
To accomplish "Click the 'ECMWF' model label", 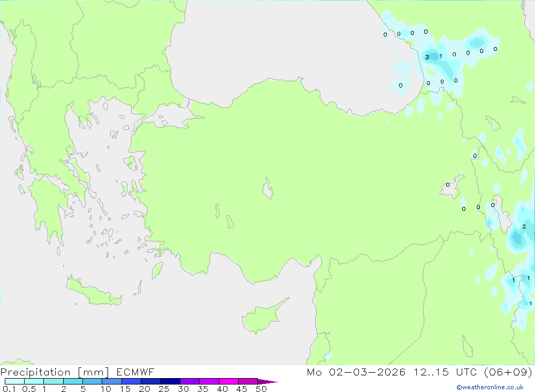I will tap(135, 372).
